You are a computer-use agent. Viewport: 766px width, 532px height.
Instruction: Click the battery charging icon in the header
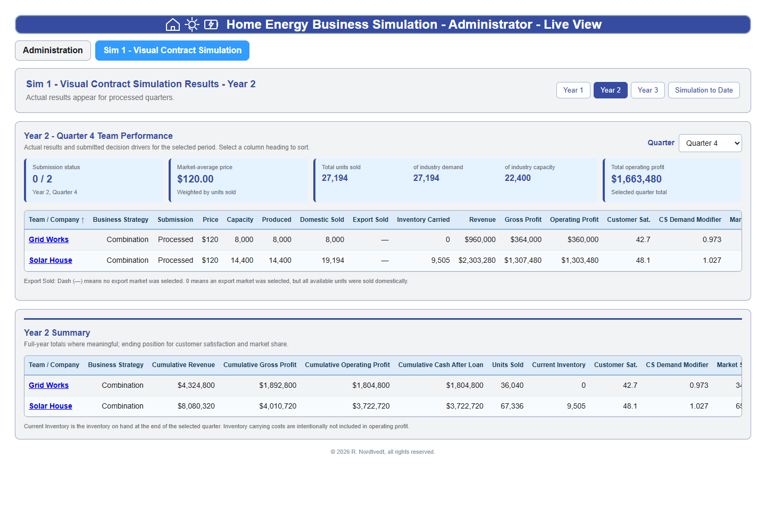(x=211, y=24)
